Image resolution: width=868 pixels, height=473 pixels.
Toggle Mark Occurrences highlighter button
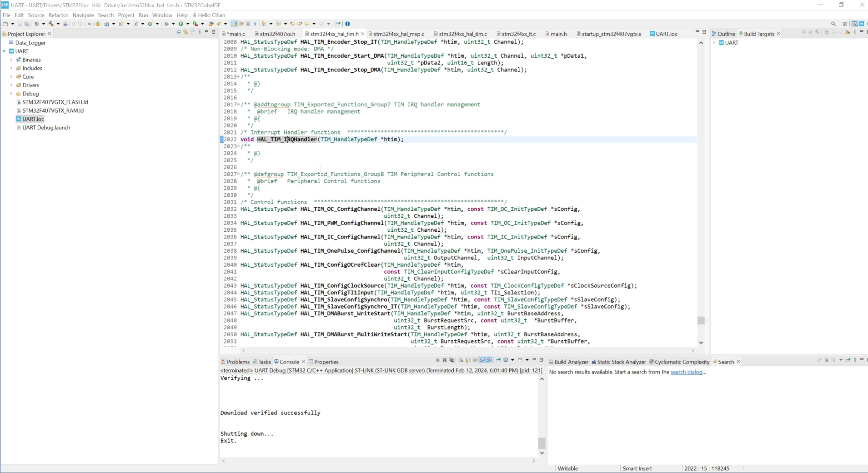[235, 24]
